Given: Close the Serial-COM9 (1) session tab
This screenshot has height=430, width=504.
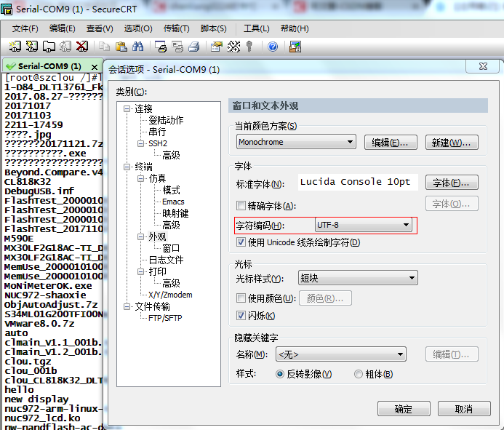Looking at the screenshot, I should (95, 67).
